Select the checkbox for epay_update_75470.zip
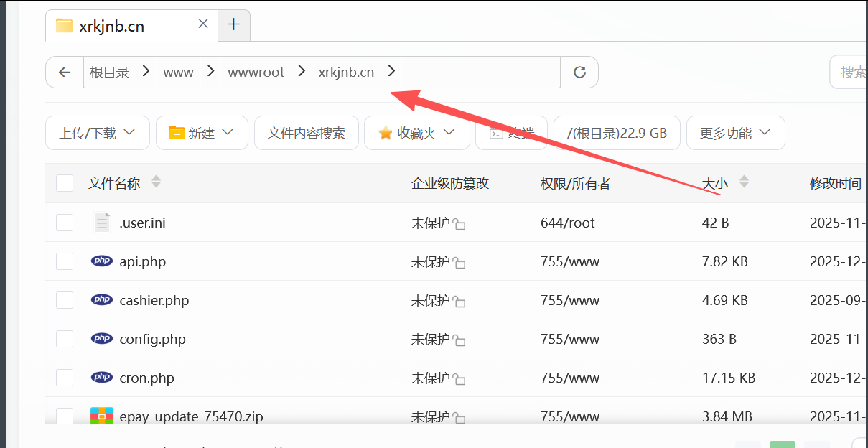This screenshot has width=868, height=448. click(x=65, y=415)
